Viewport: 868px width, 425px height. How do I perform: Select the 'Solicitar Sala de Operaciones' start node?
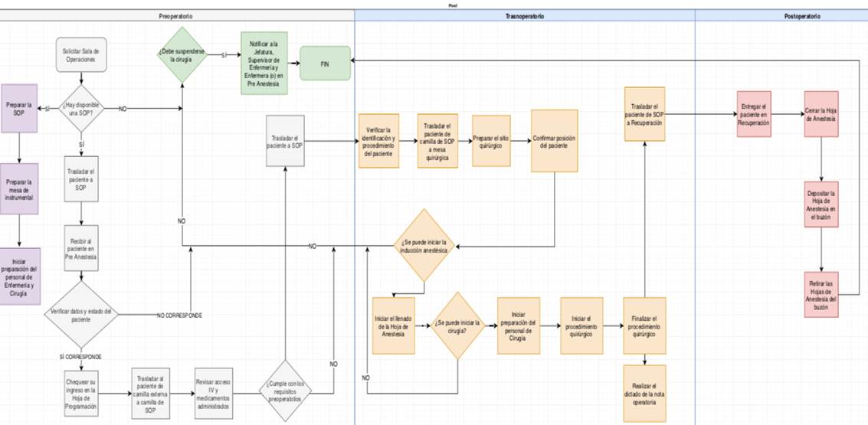80,55
